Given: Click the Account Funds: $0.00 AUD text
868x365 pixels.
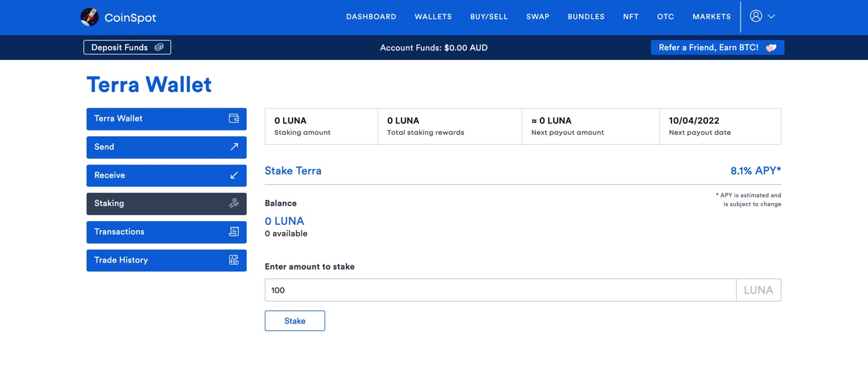Looking at the screenshot, I should (x=433, y=48).
